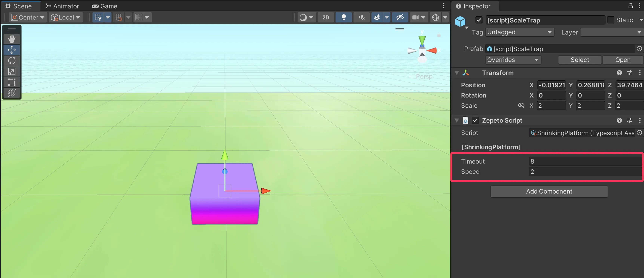The height and width of the screenshot is (278, 644).
Task: Select the Rect transform tool
Action: pyautogui.click(x=12, y=82)
